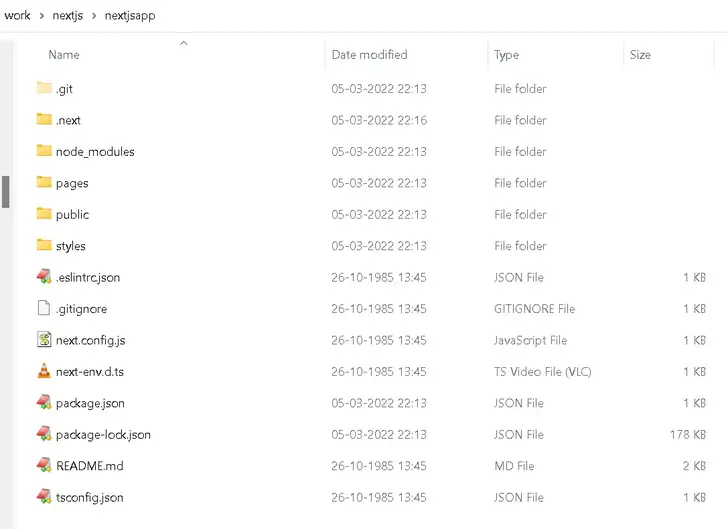Sort files by Type column header
Screen dimensions: 728x529
pyautogui.click(x=507, y=55)
